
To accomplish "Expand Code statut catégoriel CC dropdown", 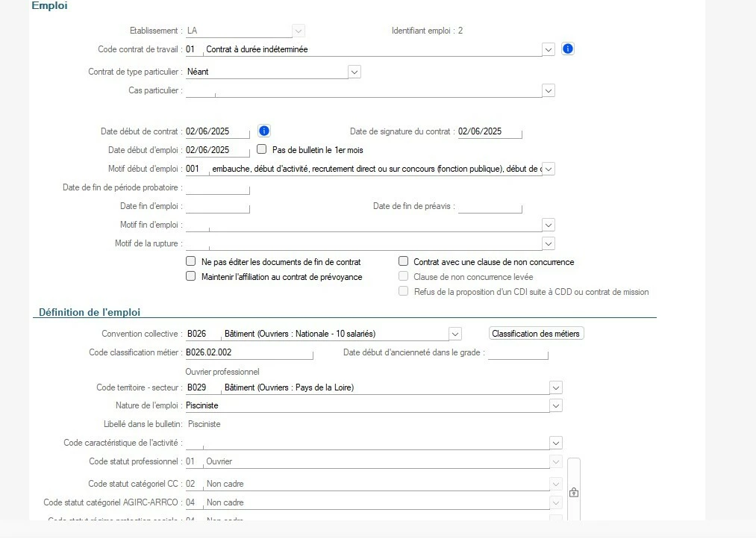I will click(x=556, y=484).
